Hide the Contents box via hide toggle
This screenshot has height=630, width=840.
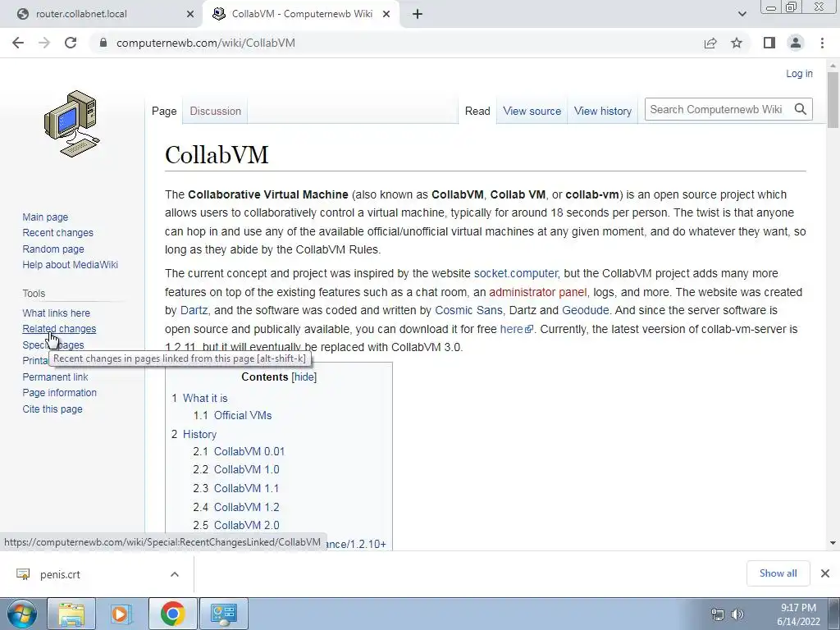coord(304,377)
